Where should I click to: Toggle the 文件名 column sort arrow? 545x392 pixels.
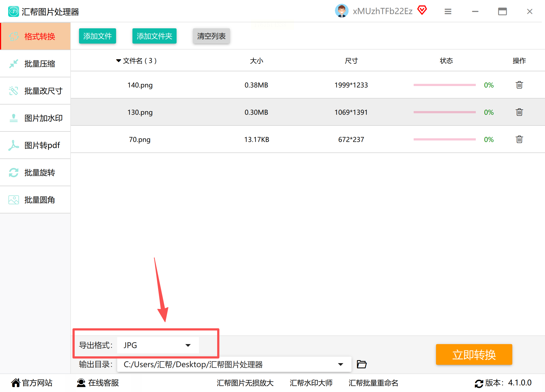(119, 60)
